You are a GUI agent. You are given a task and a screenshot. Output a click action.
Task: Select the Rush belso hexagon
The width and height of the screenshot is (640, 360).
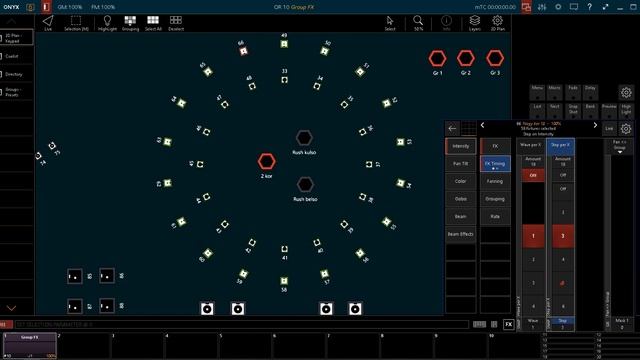point(305,184)
